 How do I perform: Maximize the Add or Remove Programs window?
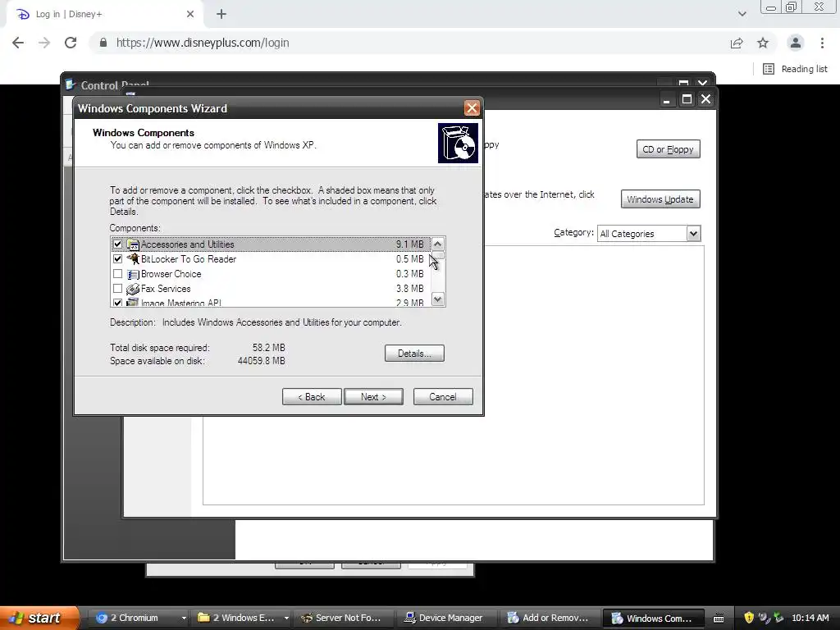(687, 99)
